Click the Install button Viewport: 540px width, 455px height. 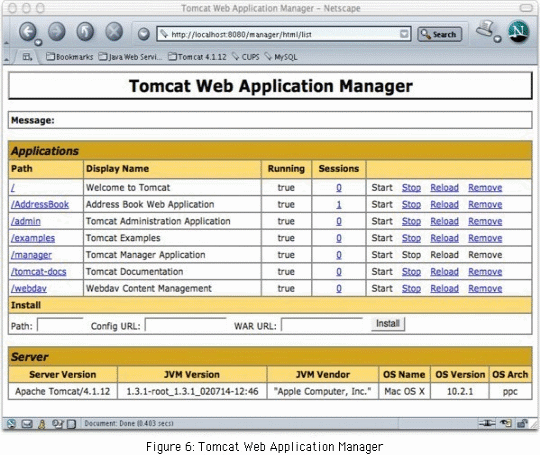coord(388,323)
